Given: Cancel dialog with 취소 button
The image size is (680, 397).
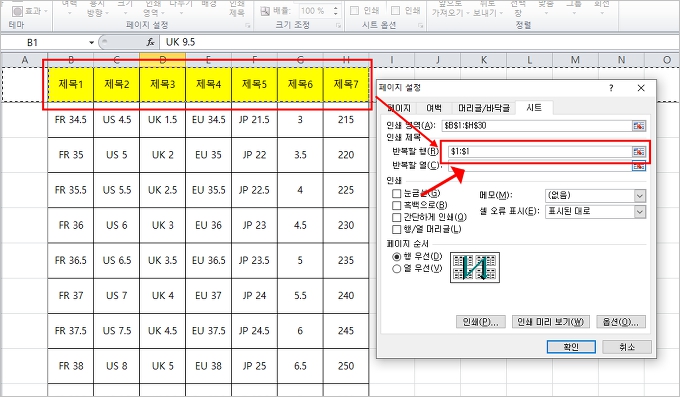Looking at the screenshot, I should [627, 347].
